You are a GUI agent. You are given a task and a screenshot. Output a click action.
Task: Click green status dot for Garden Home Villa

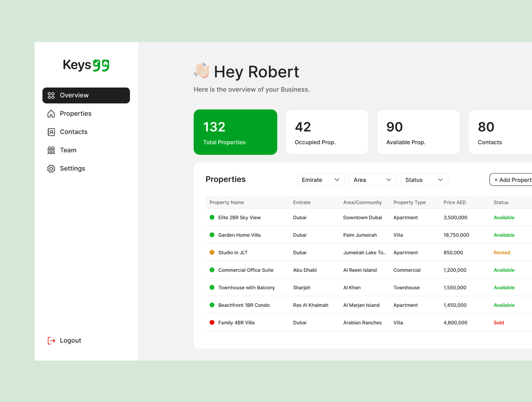click(x=212, y=235)
